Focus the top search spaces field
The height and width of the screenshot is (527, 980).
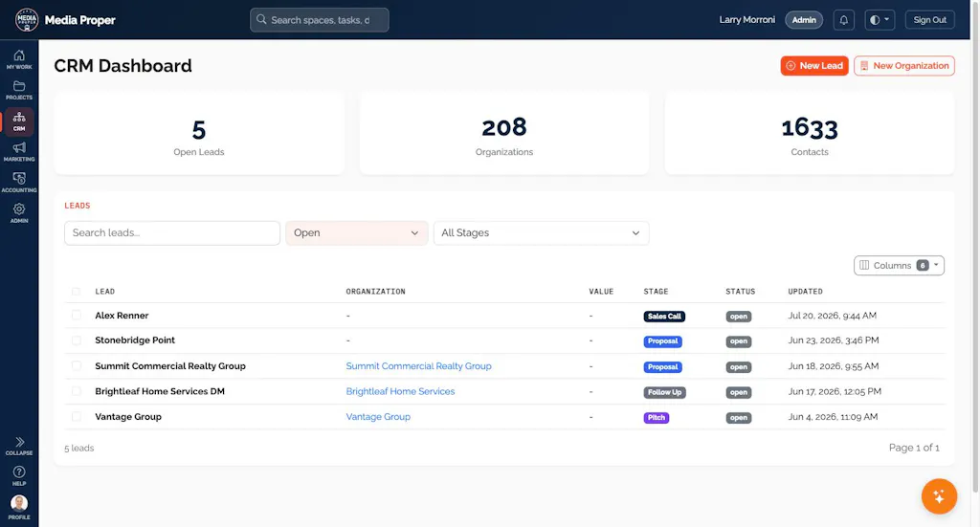tap(320, 20)
